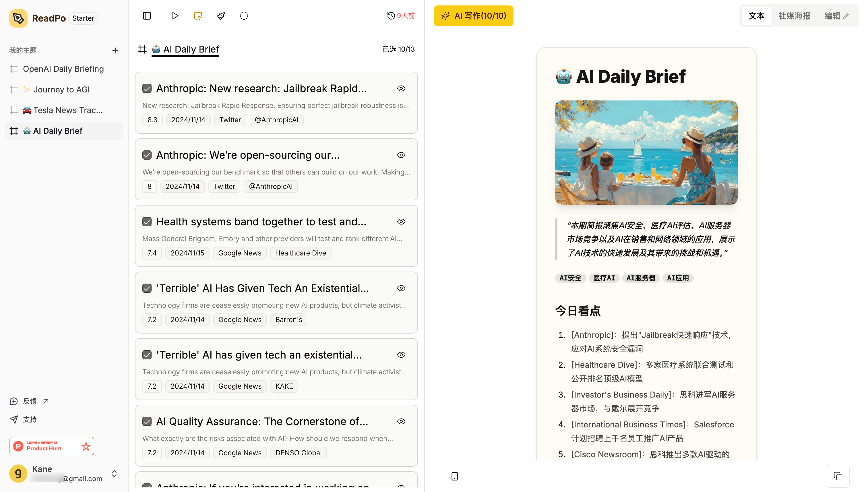Viewport: 868px width, 492px height.
Task: Open the info circle icon
Action: [x=244, y=16]
